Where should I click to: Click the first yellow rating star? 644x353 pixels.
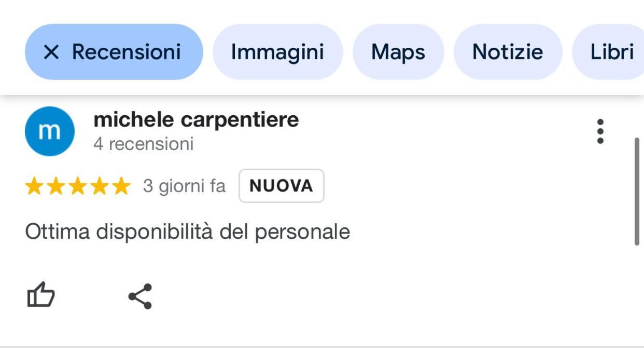[x=34, y=186]
